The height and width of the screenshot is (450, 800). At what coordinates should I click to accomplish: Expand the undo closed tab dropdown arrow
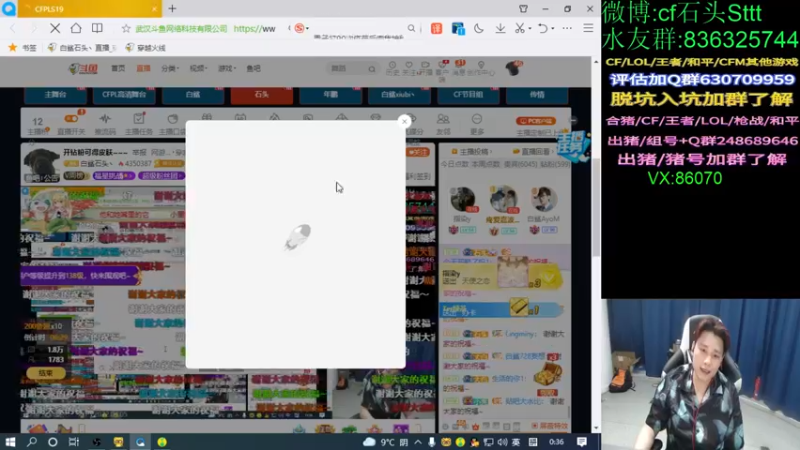click(553, 29)
